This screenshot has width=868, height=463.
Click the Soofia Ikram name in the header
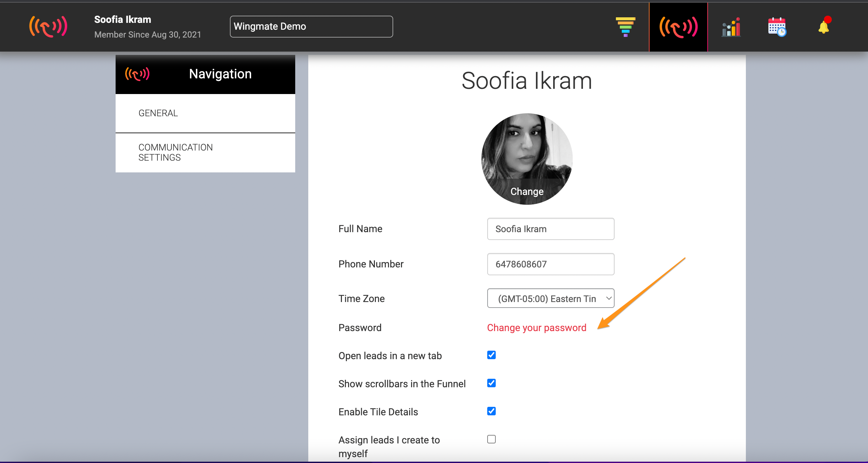123,20
